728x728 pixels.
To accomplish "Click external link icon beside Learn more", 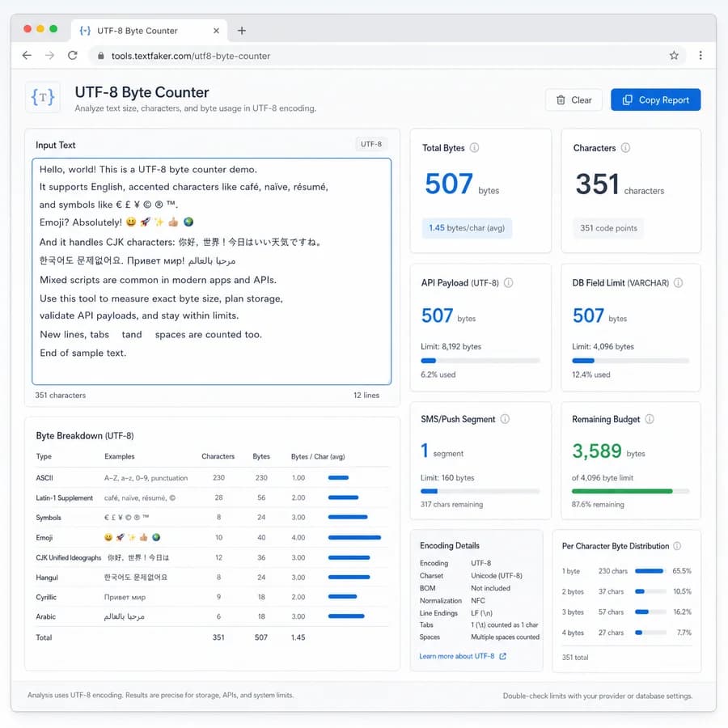I will click(x=502, y=656).
